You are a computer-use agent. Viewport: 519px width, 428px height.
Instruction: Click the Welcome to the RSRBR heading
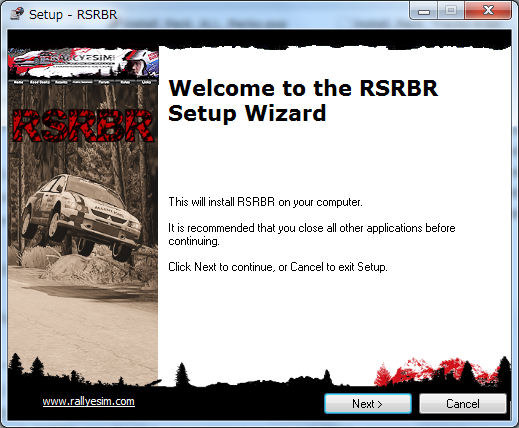303,101
